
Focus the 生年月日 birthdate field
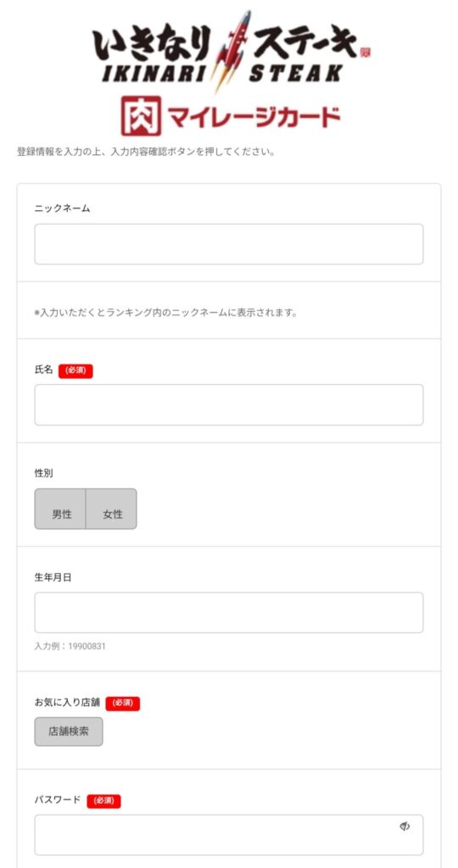pos(229,613)
